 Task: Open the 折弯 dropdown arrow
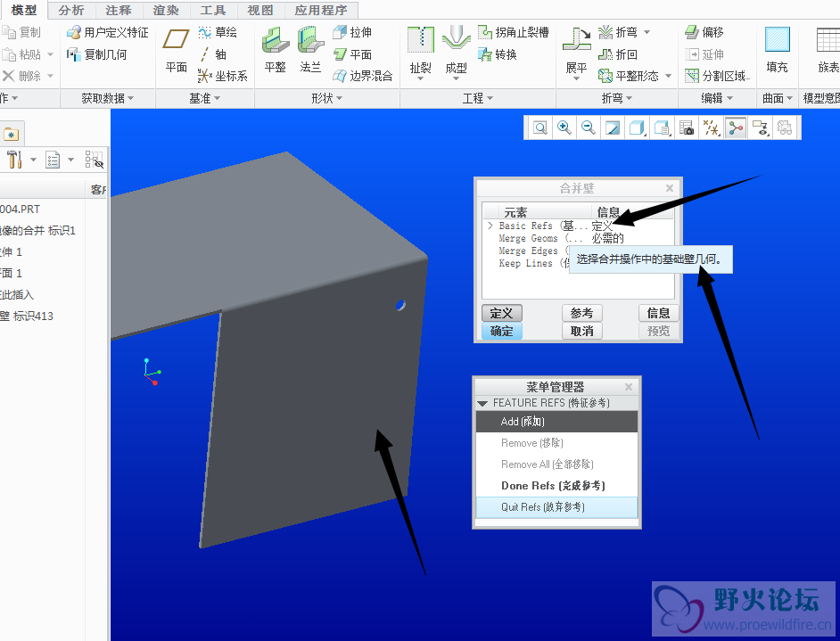click(646, 33)
